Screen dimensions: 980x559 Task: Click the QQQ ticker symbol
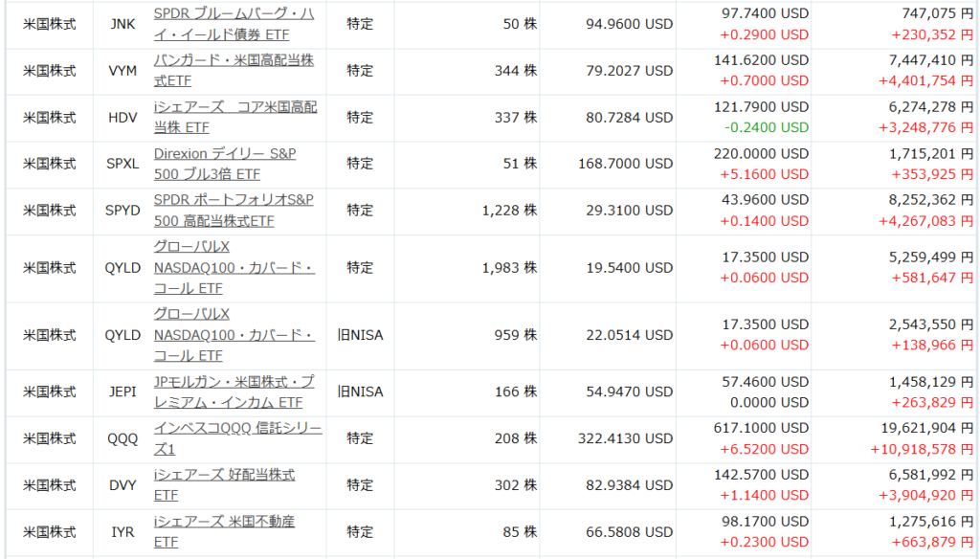(122, 438)
